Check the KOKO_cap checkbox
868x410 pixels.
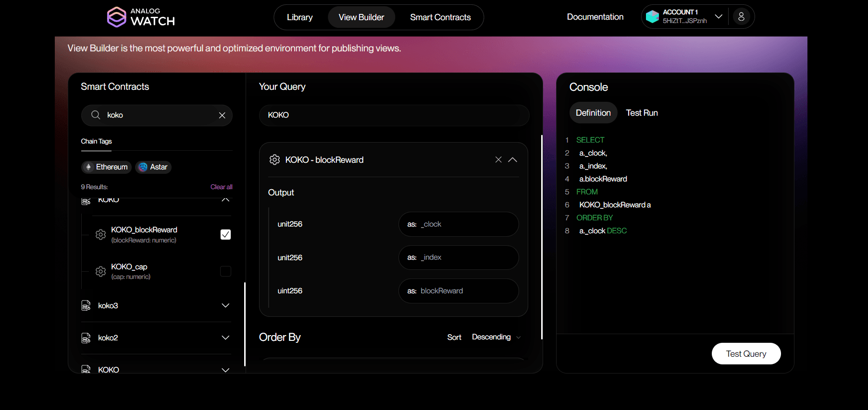pos(225,271)
